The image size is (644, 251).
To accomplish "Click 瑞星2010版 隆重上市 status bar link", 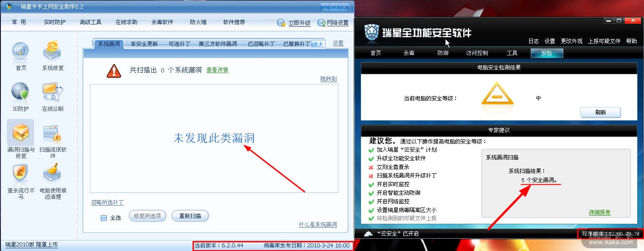I will tap(31, 245).
